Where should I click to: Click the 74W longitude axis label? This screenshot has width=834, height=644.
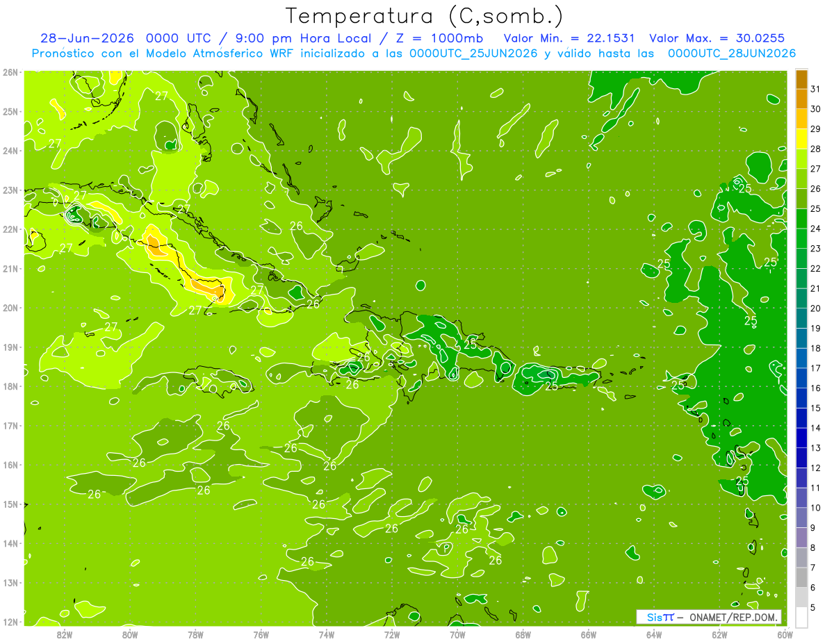(326, 634)
